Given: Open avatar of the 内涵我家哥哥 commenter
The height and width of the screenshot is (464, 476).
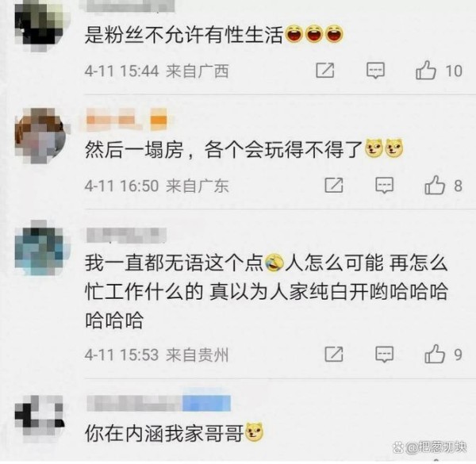Looking at the screenshot, I should [x=40, y=415].
